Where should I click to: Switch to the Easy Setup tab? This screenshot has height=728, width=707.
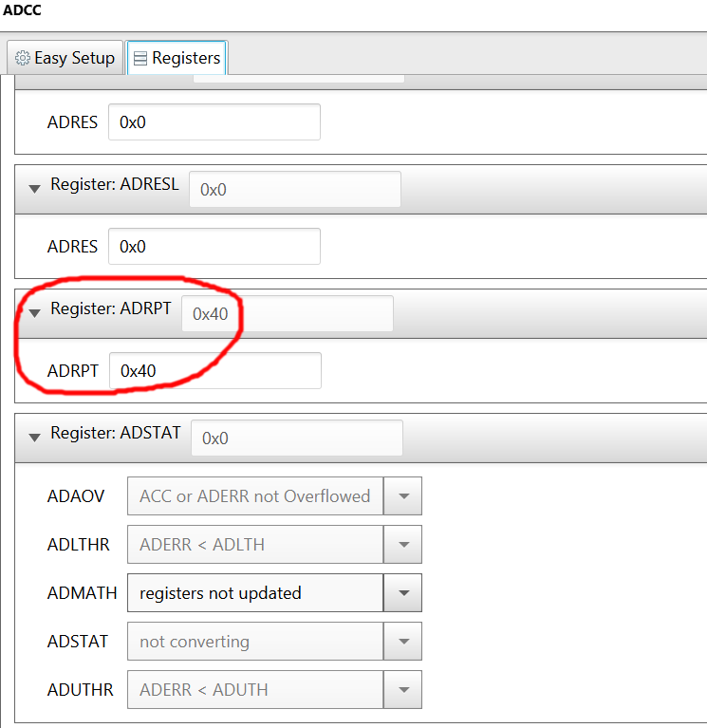(x=65, y=58)
